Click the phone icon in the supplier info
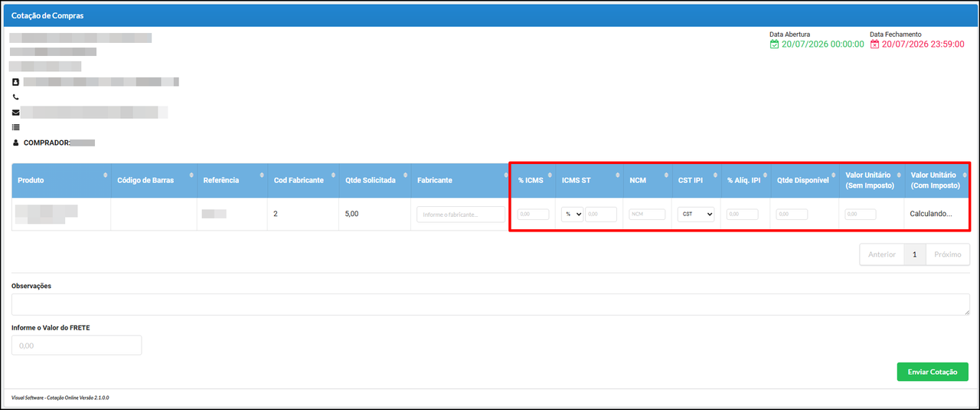980x410 pixels. click(15, 97)
